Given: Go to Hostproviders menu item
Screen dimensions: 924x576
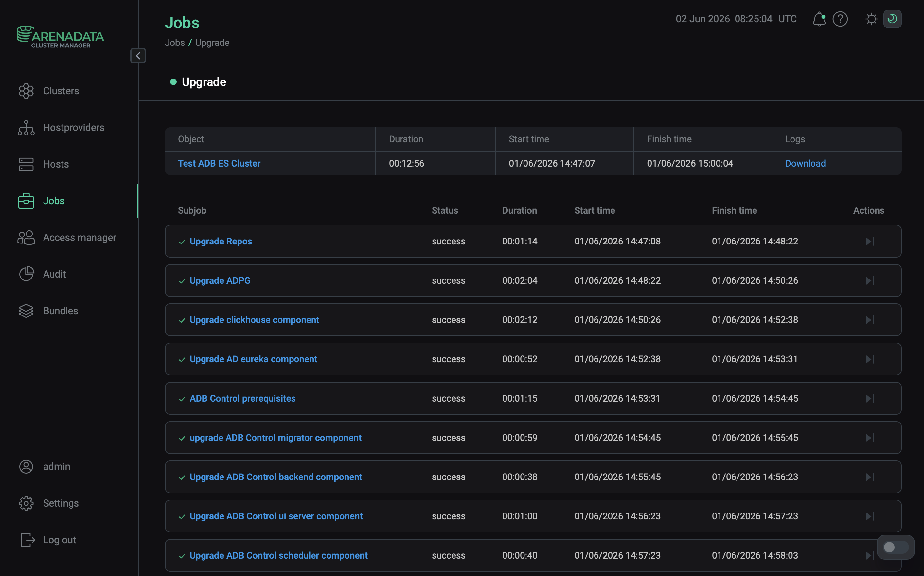Looking at the screenshot, I should pos(74,128).
